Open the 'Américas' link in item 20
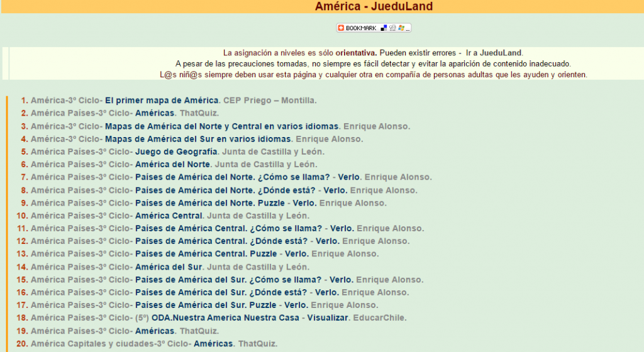The width and height of the screenshot is (644, 352). [x=213, y=344]
